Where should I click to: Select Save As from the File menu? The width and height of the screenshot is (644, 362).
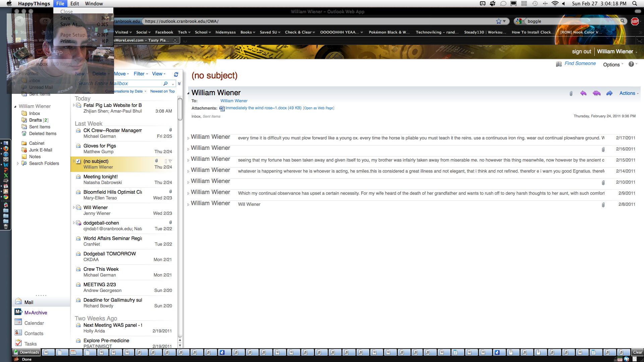[x=70, y=24]
